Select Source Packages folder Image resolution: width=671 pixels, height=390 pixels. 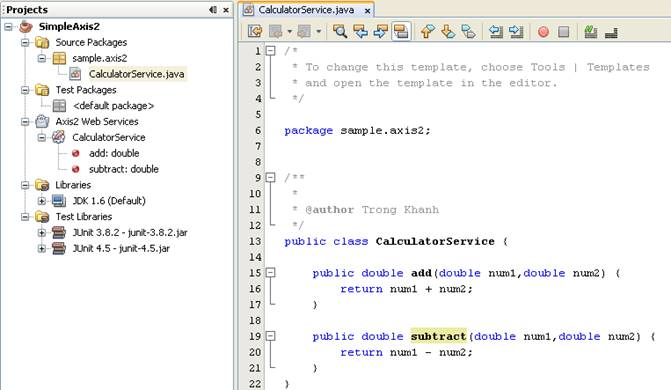(91, 42)
